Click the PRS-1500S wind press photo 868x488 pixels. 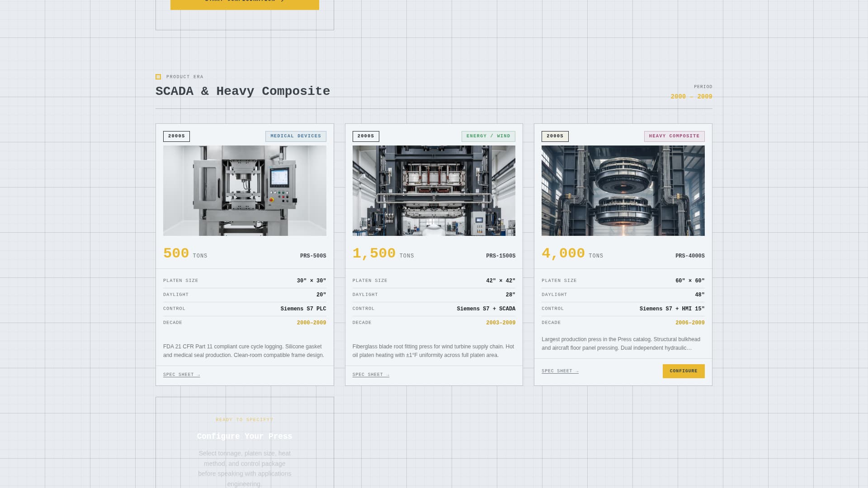tap(434, 190)
